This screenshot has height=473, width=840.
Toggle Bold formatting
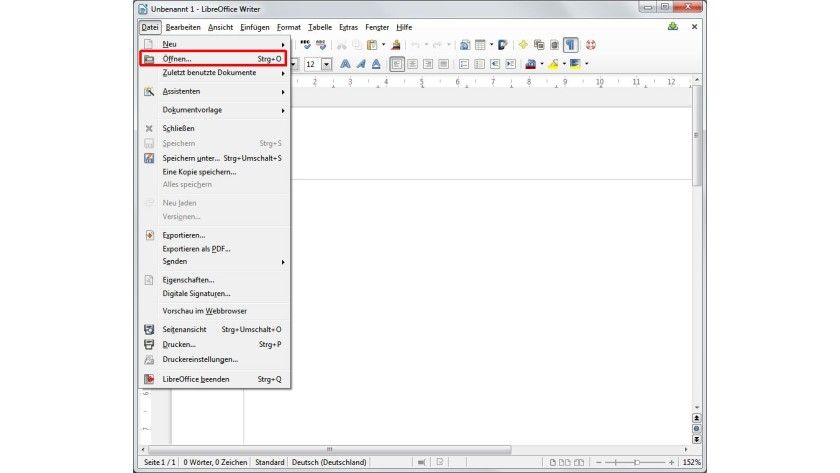(x=345, y=64)
